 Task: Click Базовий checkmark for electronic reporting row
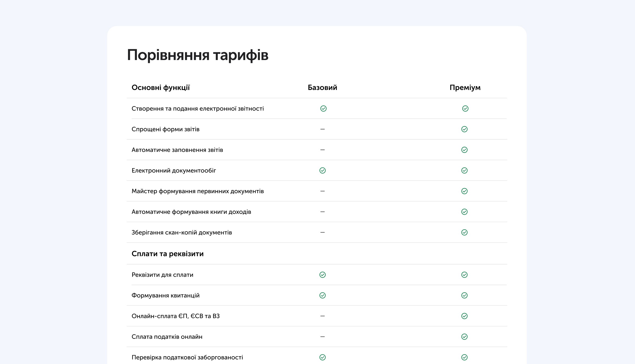(323, 108)
